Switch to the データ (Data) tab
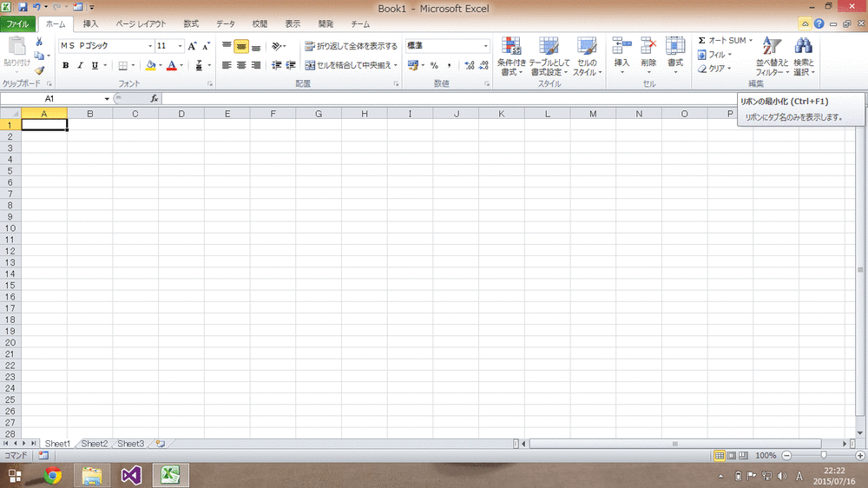 [x=226, y=23]
